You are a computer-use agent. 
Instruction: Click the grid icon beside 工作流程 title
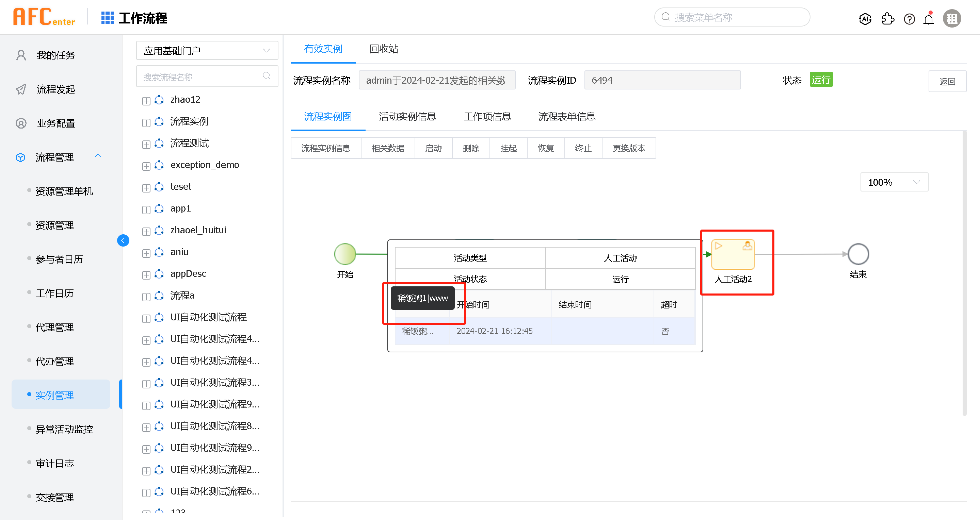coord(107,17)
